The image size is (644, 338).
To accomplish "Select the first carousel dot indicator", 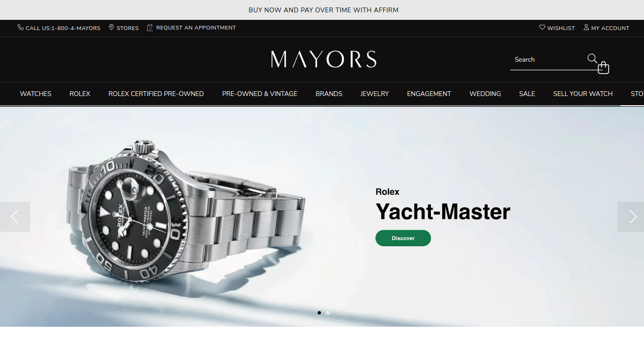I will point(319,312).
